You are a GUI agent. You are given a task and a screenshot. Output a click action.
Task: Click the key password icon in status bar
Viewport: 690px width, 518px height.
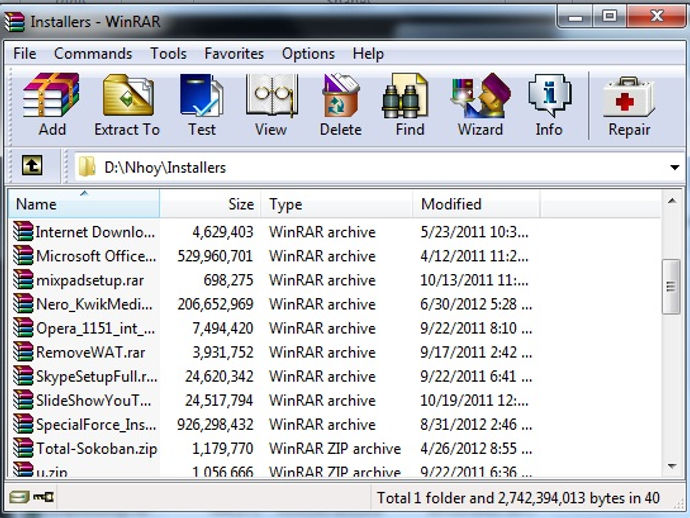pyautogui.click(x=43, y=497)
